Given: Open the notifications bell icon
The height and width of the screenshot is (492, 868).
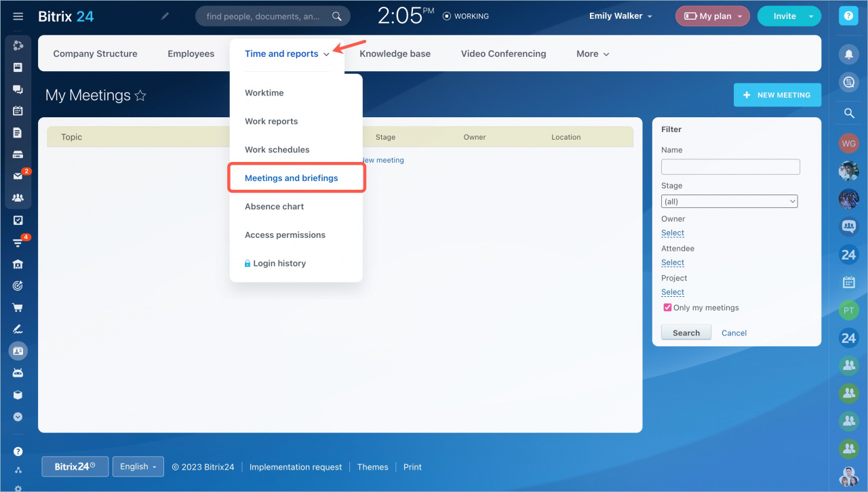Looking at the screenshot, I should [x=848, y=54].
